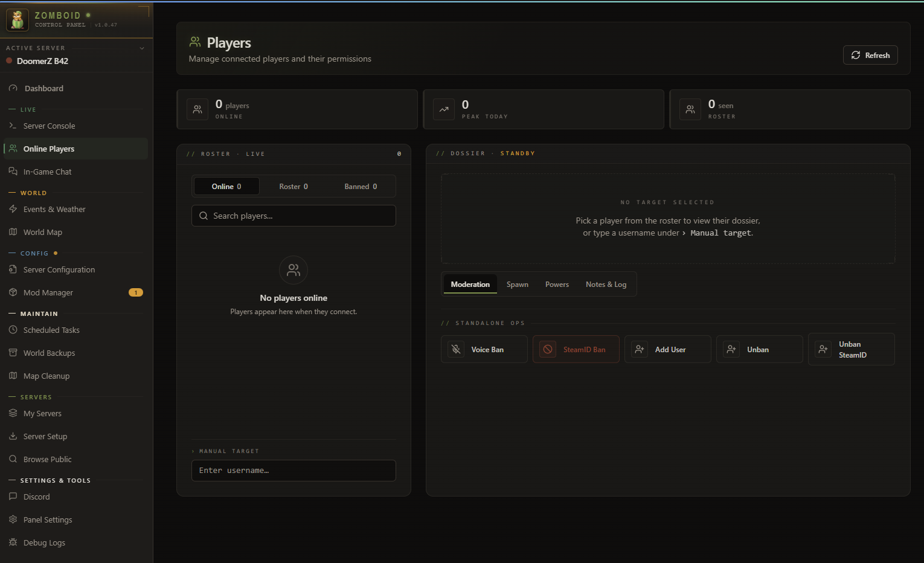
Task: Focus the Search players field
Action: click(x=294, y=216)
